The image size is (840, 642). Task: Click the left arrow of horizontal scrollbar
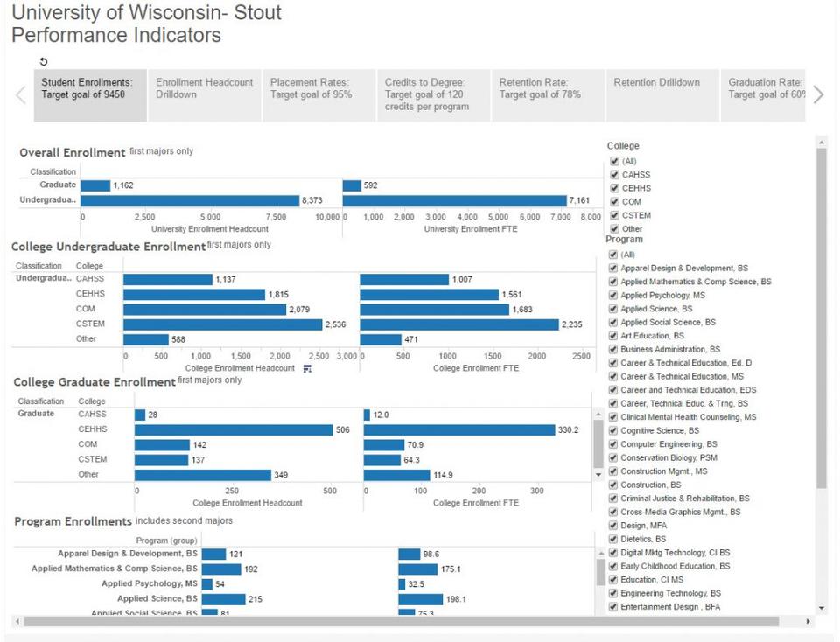point(17,621)
